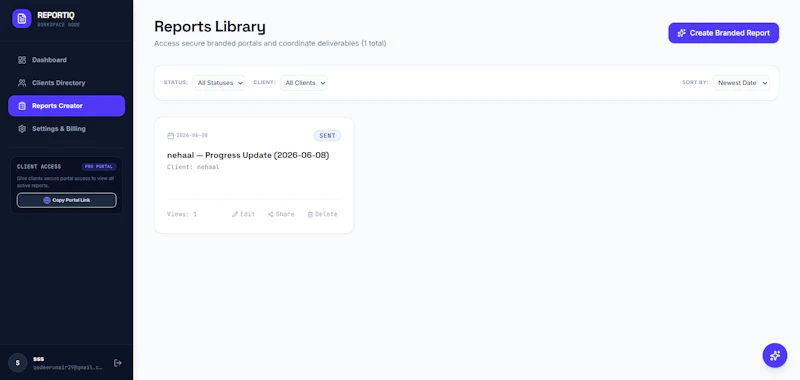Click the Settings & Billing gear icon
Screen dimensions: 800x380
click(22, 129)
